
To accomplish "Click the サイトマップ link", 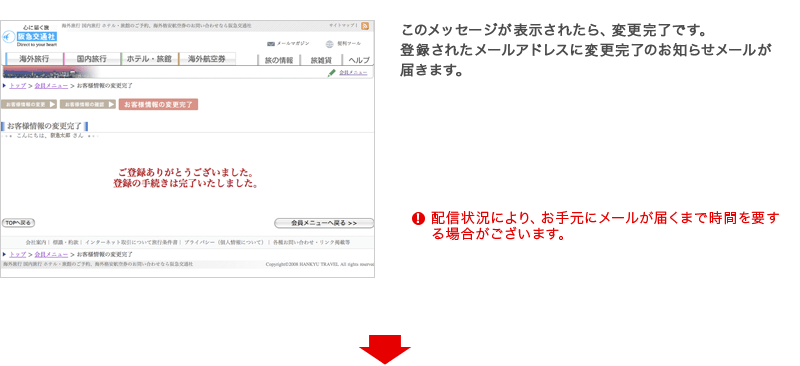I will click(342, 26).
